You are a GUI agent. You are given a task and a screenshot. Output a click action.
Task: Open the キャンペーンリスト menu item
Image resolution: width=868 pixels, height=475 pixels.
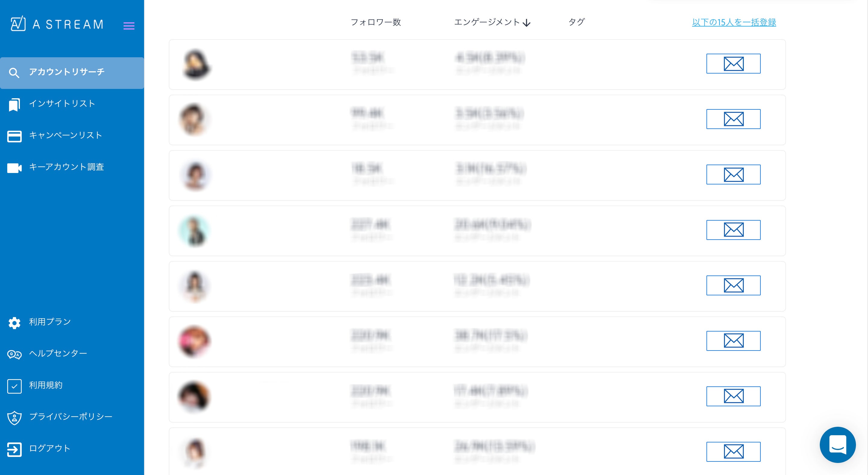point(65,135)
